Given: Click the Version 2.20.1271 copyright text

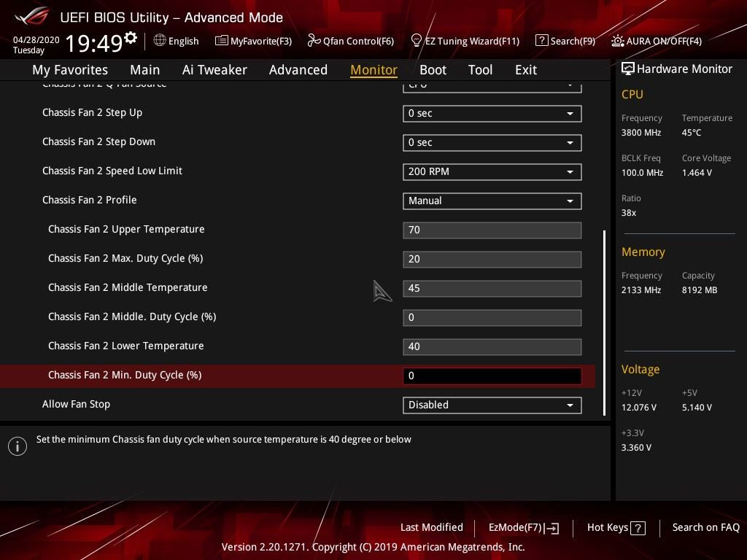Looking at the screenshot, I should 373,547.
